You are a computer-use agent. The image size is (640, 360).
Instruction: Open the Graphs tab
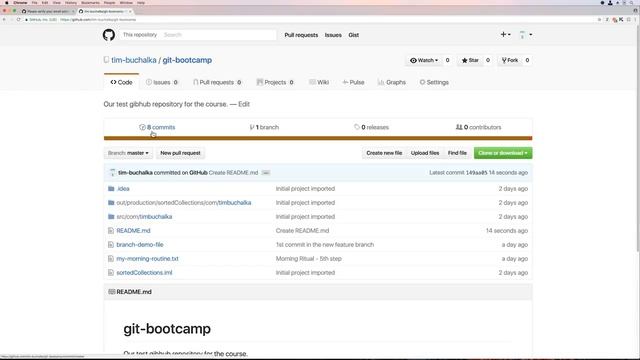391,82
